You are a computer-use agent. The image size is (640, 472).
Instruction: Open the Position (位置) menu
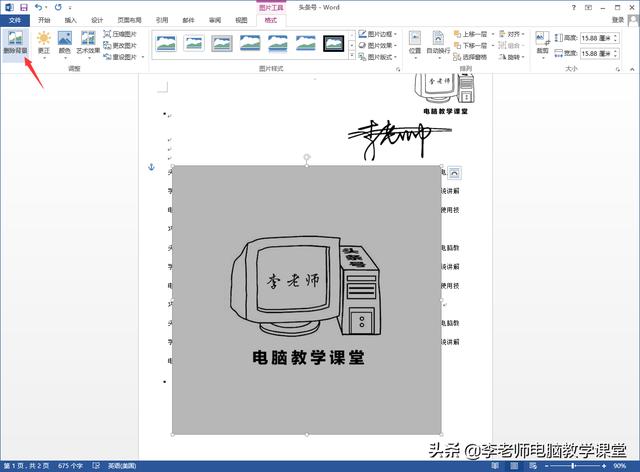415,44
